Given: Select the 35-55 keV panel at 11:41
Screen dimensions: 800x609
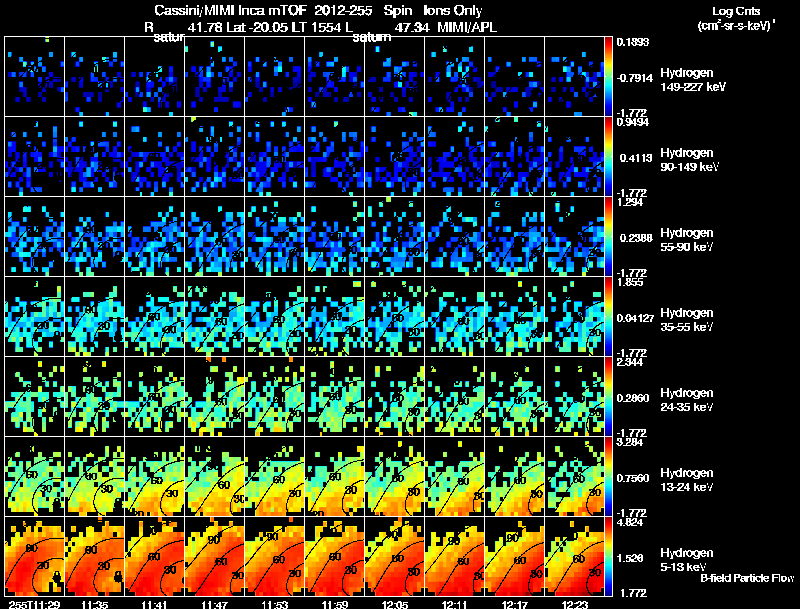Looking at the screenshot, I should pos(155,317).
